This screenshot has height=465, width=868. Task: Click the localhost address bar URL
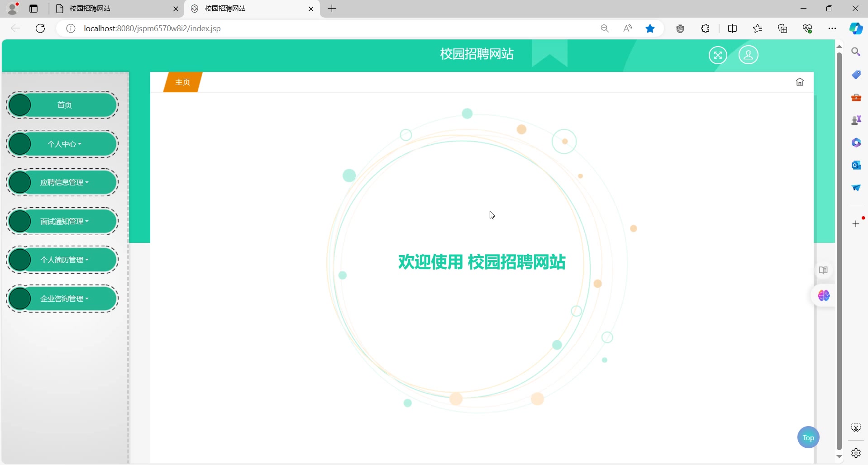point(152,28)
